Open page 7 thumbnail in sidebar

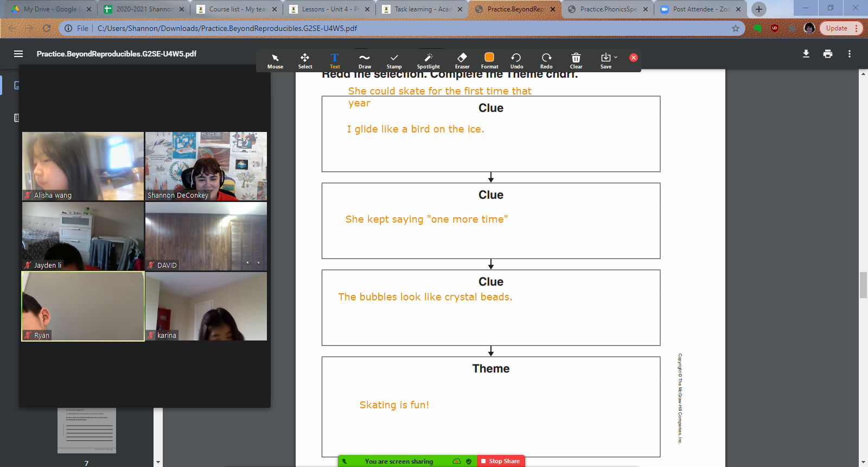87,431
